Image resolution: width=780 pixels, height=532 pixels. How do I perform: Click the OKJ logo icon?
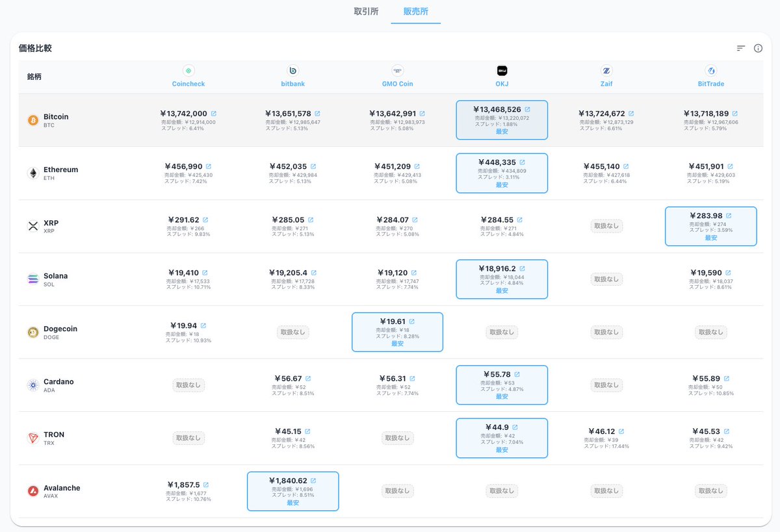pos(502,70)
